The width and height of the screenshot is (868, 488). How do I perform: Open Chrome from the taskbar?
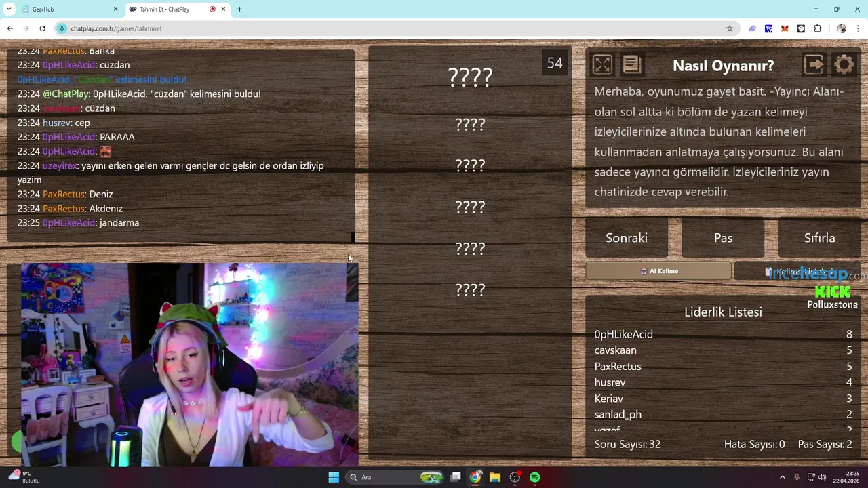point(475,477)
